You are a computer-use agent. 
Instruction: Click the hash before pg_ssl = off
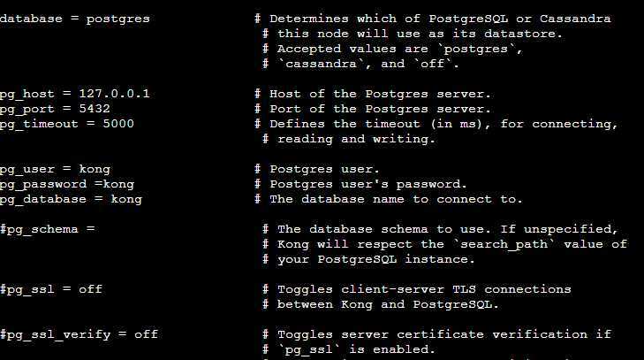pyautogui.click(x=3, y=289)
